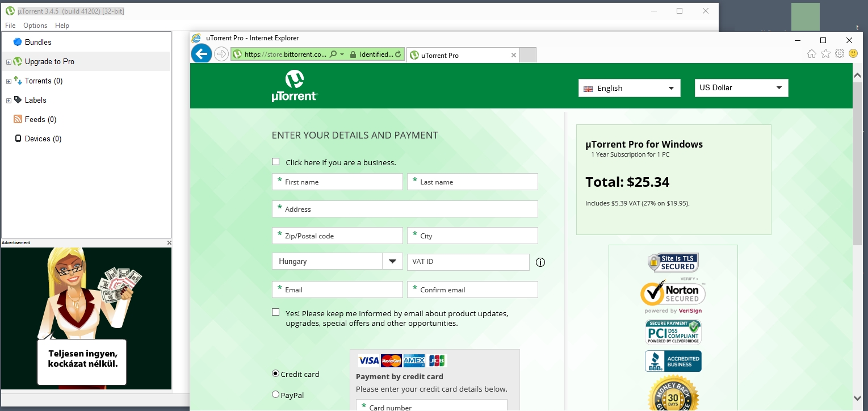The width and height of the screenshot is (868, 411).
Task: Expand the Torrents tree node
Action: point(9,81)
